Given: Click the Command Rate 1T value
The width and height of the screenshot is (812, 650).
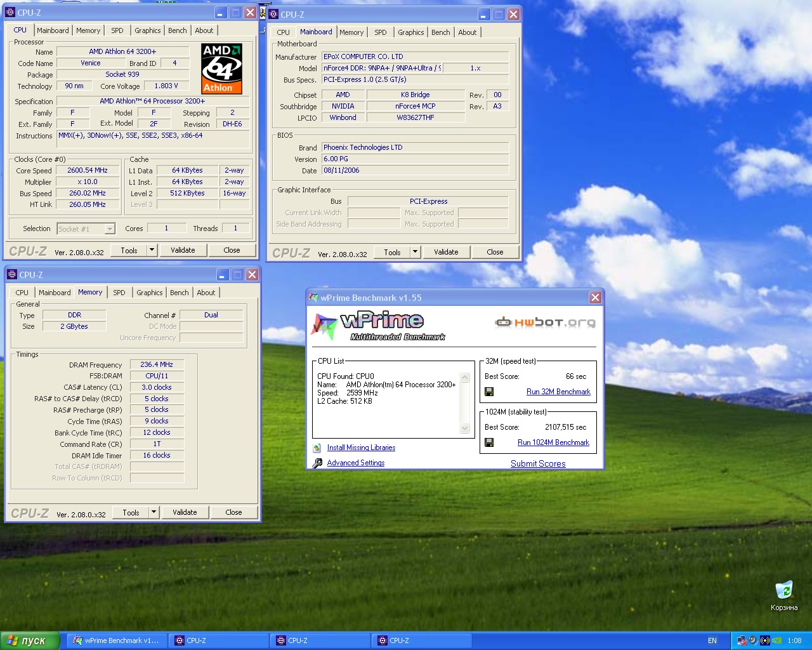Looking at the screenshot, I should click(157, 444).
